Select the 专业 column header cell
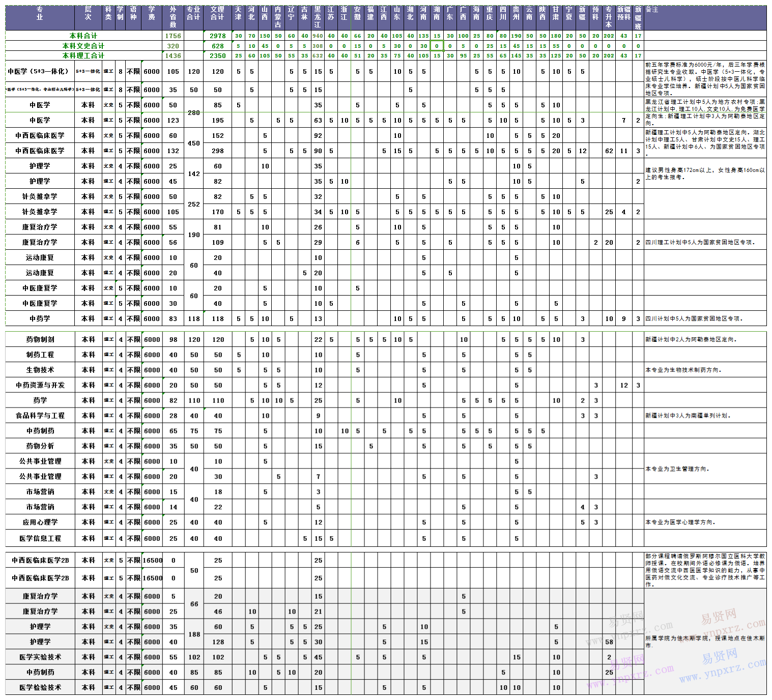Viewport: 772px width, 700px height. 40,18
